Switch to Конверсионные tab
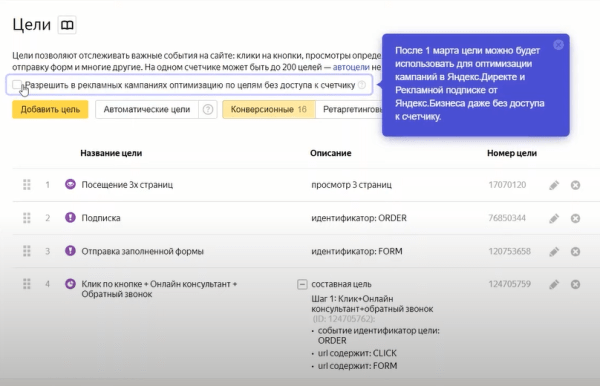600x386 pixels. click(269, 109)
